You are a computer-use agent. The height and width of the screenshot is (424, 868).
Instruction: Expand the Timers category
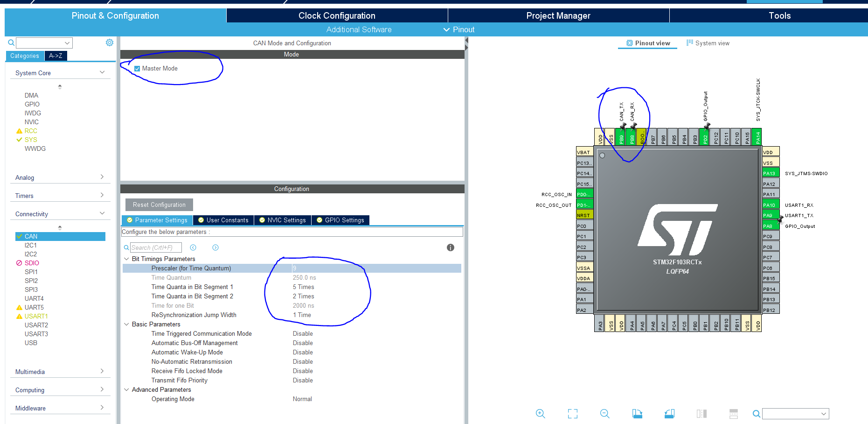pyautogui.click(x=102, y=195)
